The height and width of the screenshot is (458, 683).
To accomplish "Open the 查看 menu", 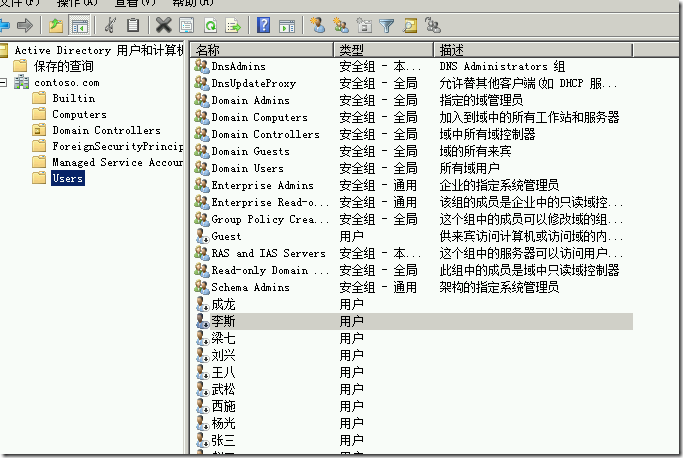I will coord(135,3).
